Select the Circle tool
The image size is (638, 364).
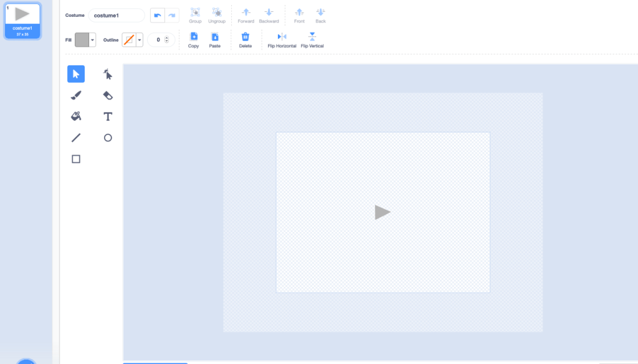[108, 138]
